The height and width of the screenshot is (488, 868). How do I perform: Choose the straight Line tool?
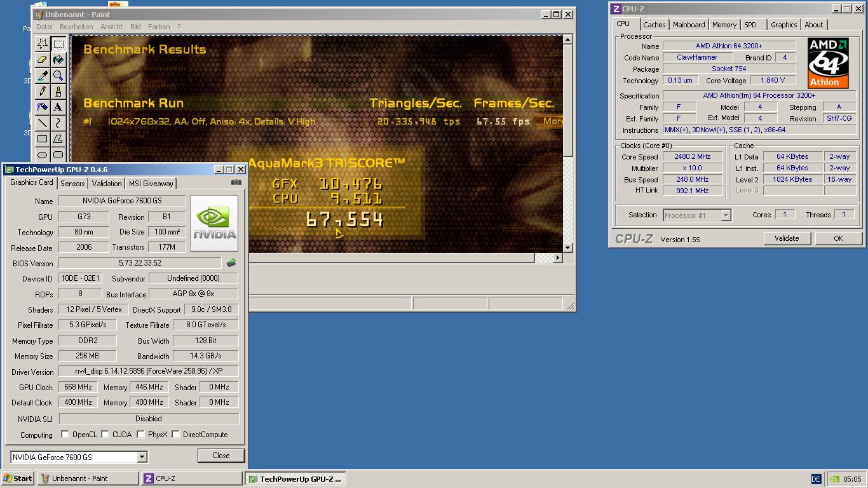(42, 123)
